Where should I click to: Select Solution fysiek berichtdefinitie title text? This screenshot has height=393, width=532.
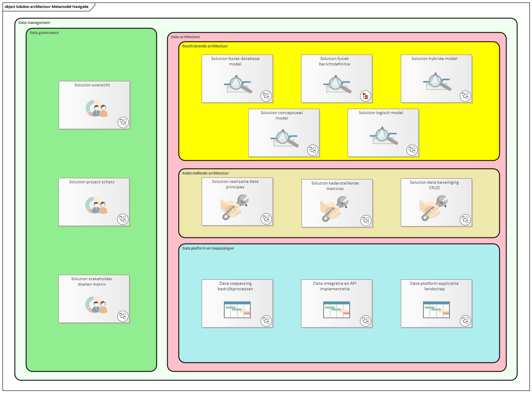pos(335,61)
